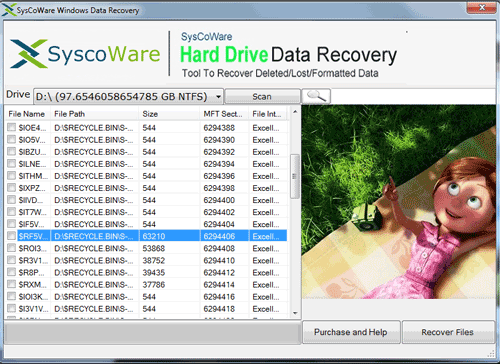Click MFT sector 6294392
The height and width of the screenshot is (364, 500).
click(x=219, y=152)
